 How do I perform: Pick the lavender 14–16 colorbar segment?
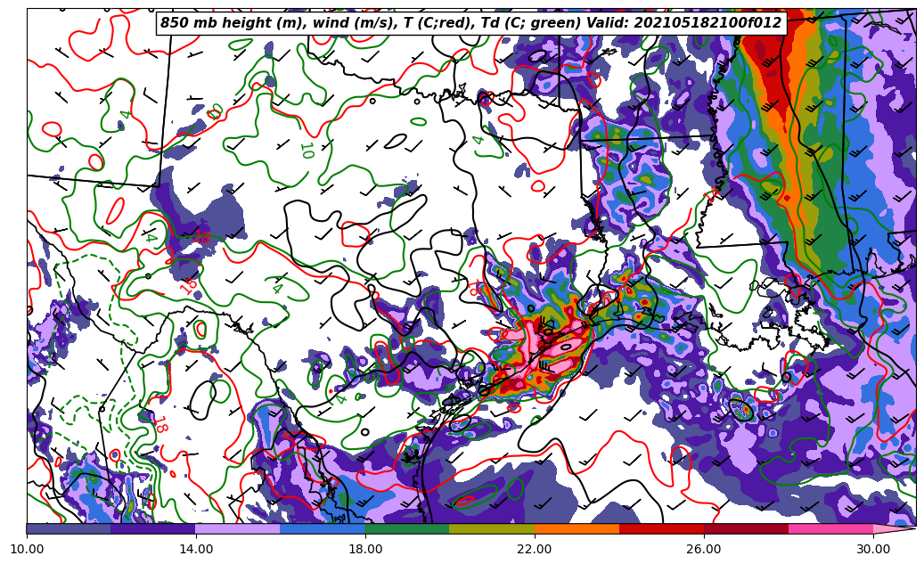click(238, 528)
